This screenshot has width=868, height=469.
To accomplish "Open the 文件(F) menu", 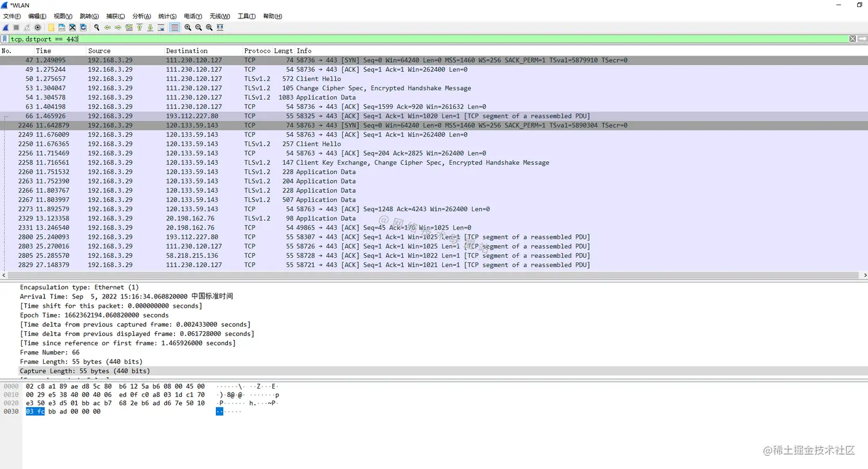I will pyautogui.click(x=12, y=16).
